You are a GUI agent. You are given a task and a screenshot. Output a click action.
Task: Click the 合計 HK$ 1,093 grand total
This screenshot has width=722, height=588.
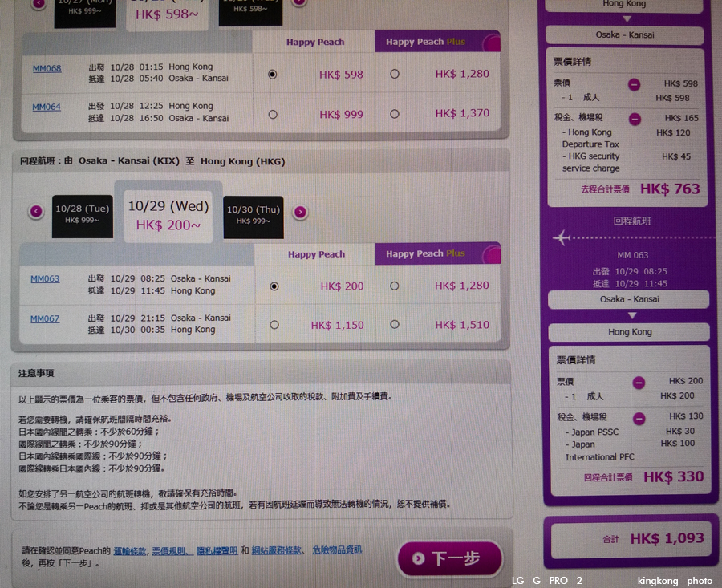(x=653, y=539)
